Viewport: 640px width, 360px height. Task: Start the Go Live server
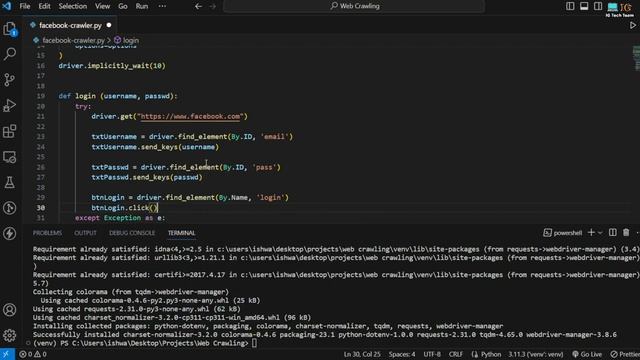tap(587, 354)
